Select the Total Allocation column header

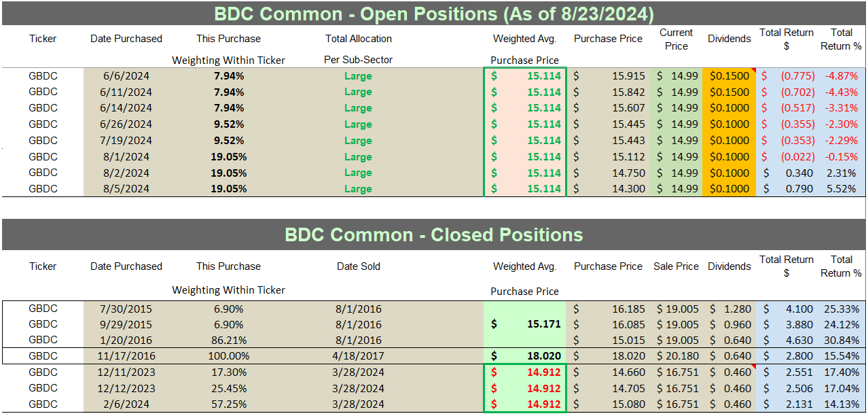[x=358, y=39]
